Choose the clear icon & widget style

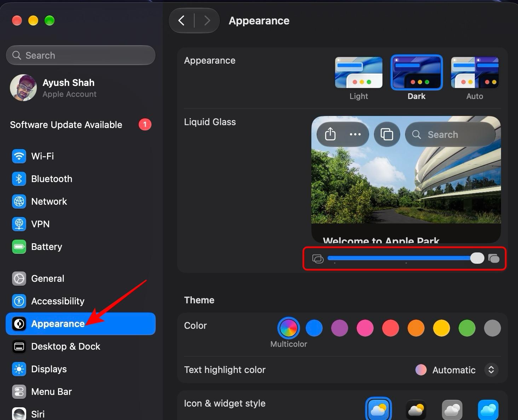pyautogui.click(x=452, y=410)
